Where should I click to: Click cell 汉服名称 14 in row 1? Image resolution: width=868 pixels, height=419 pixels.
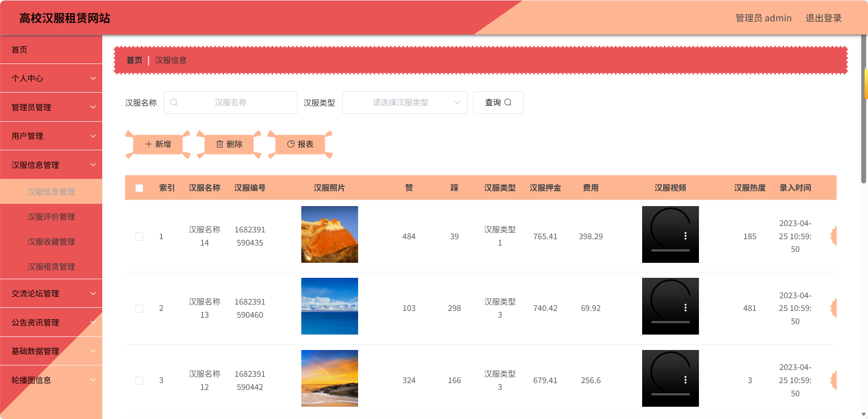click(205, 236)
